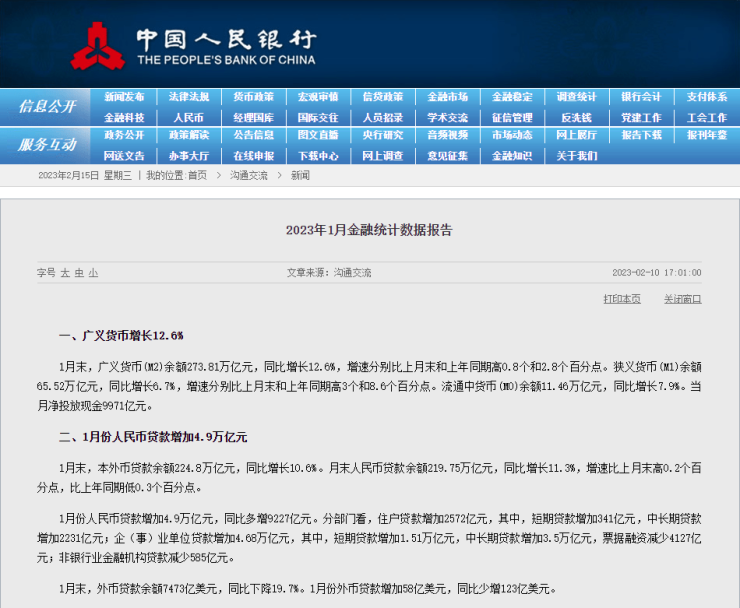
Task: Click the 打印本页 print link
Action: [x=622, y=299]
